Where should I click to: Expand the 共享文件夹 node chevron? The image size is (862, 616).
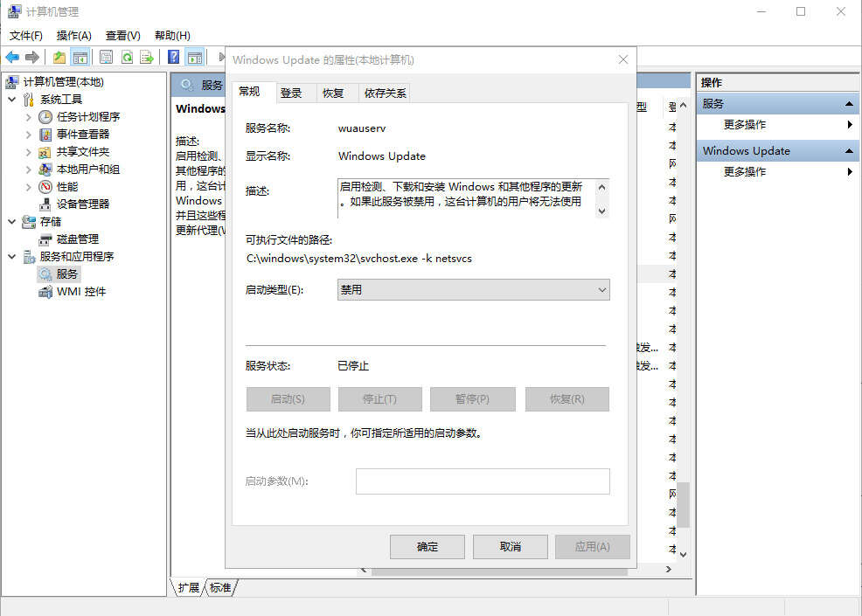[29, 152]
